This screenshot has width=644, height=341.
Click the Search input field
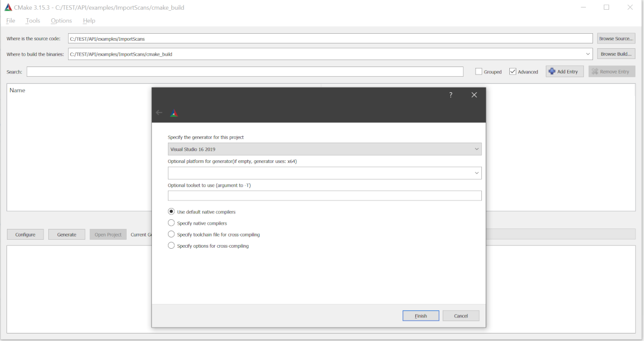click(245, 71)
